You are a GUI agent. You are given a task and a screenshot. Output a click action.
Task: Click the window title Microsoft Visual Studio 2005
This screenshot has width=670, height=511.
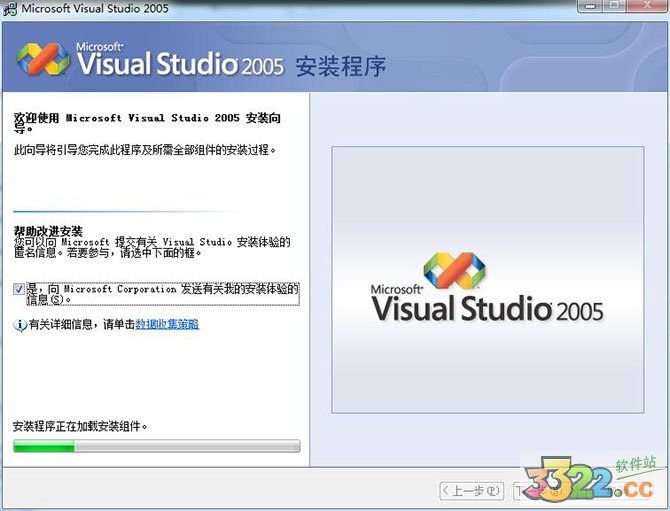[95, 9]
